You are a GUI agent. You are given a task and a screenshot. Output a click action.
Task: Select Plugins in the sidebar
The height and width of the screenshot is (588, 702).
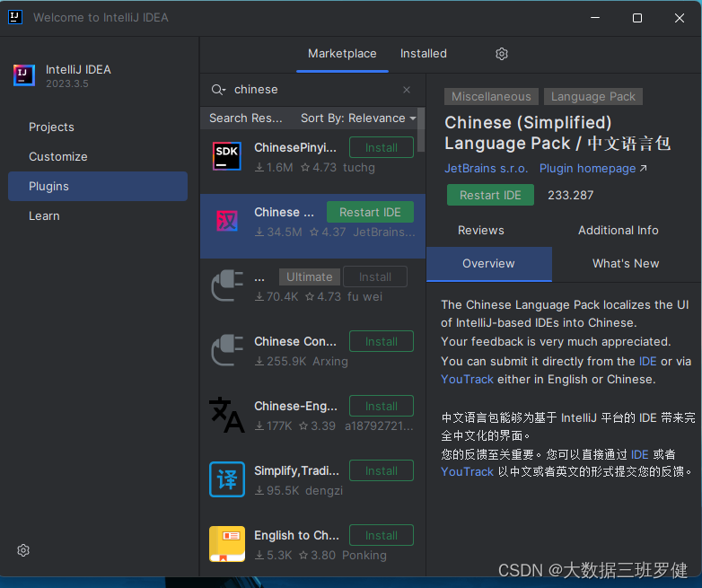pyautogui.click(x=98, y=187)
